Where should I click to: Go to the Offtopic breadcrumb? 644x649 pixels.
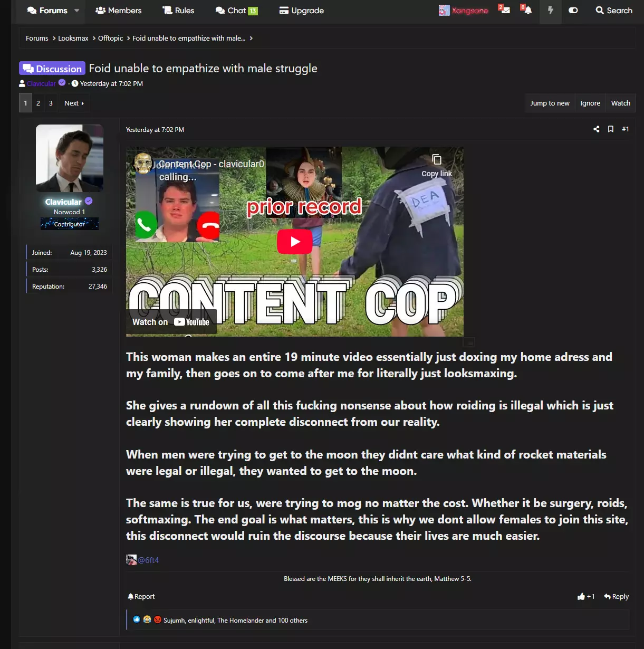[x=110, y=39]
